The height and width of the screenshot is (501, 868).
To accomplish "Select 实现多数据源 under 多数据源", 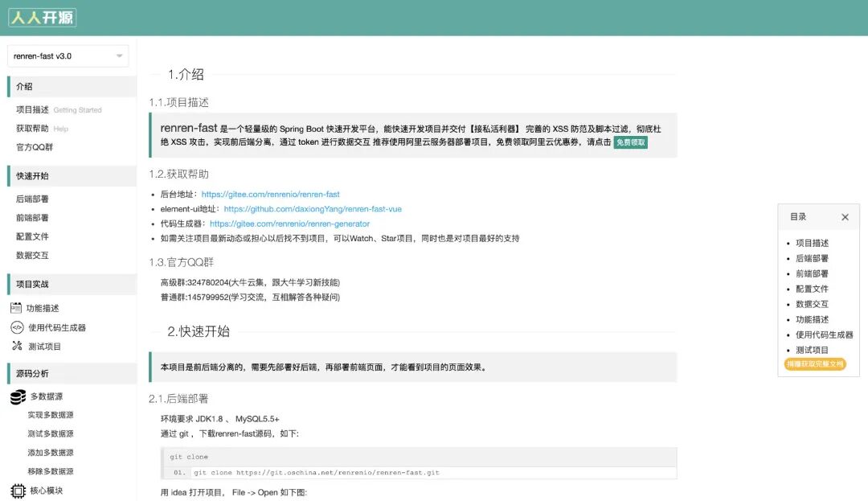I will click(50, 415).
